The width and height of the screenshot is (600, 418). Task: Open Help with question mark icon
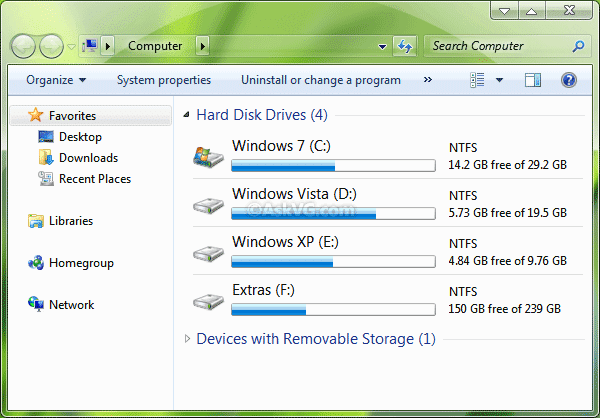point(569,80)
